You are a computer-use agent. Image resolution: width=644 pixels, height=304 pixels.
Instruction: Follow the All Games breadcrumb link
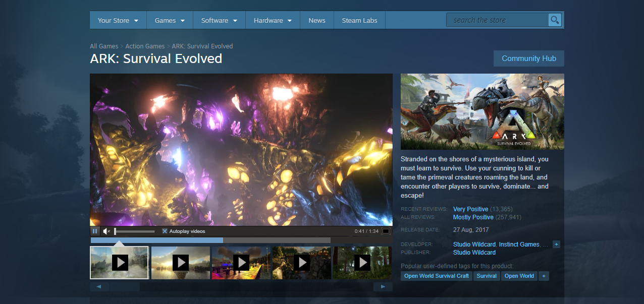(104, 46)
